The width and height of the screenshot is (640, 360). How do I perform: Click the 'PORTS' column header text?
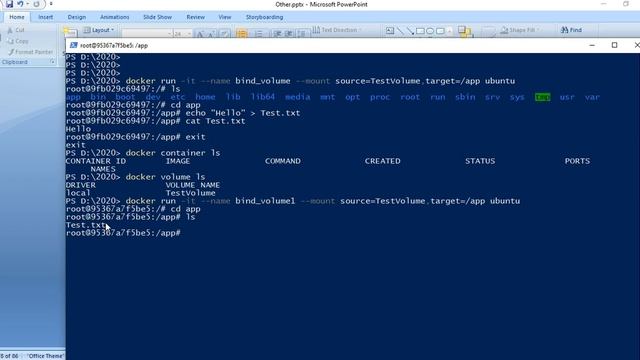coord(577,161)
